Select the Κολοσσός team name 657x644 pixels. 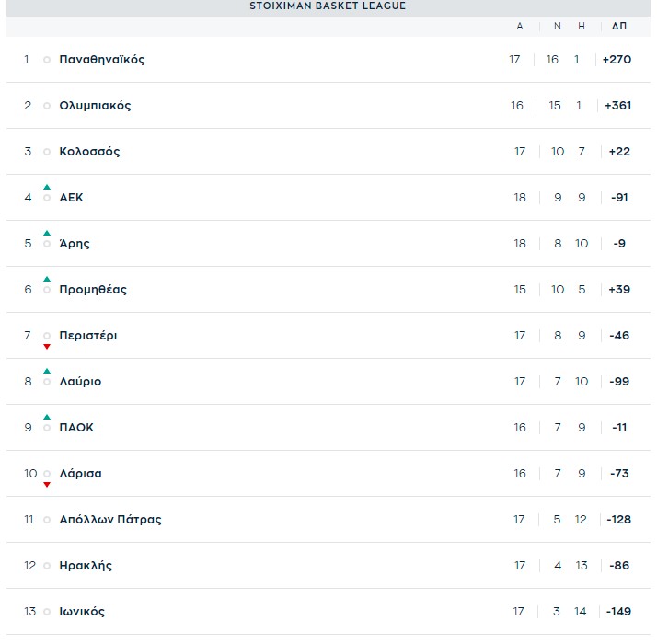(x=89, y=152)
